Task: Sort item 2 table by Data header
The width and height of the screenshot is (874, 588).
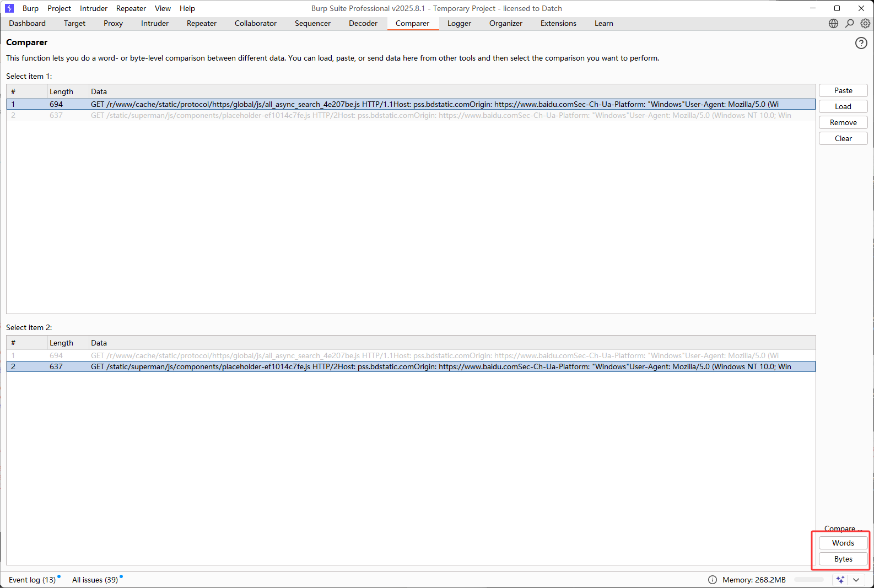Action: [452, 343]
